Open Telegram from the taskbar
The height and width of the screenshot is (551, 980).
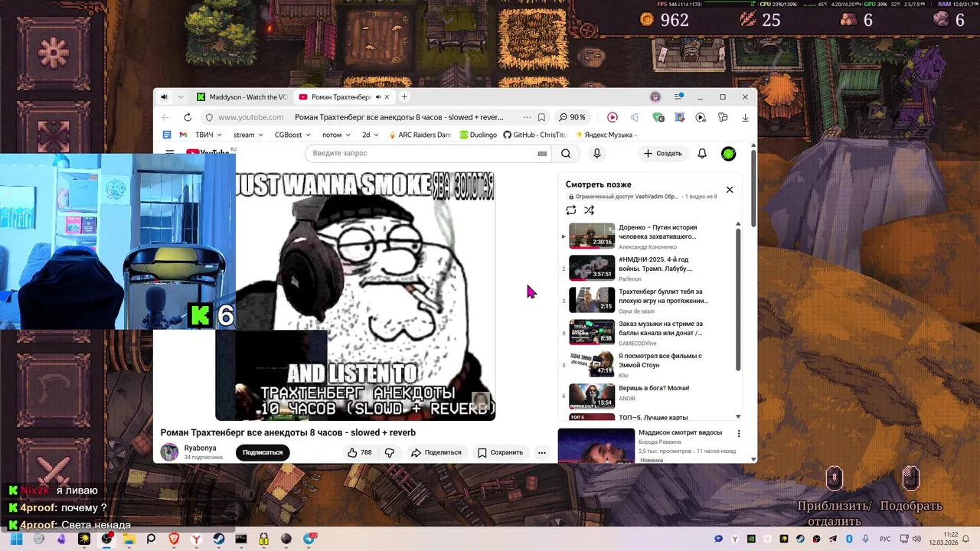tap(309, 539)
